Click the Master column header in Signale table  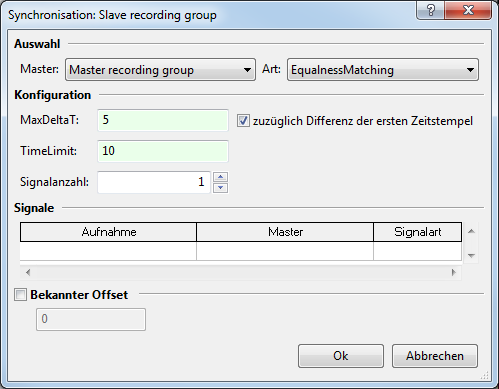pyautogui.click(x=285, y=232)
